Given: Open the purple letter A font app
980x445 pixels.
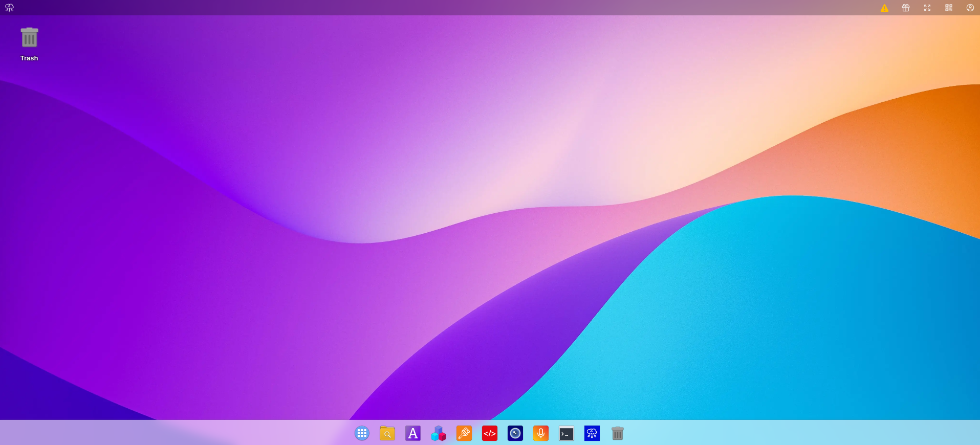Looking at the screenshot, I should [413, 433].
